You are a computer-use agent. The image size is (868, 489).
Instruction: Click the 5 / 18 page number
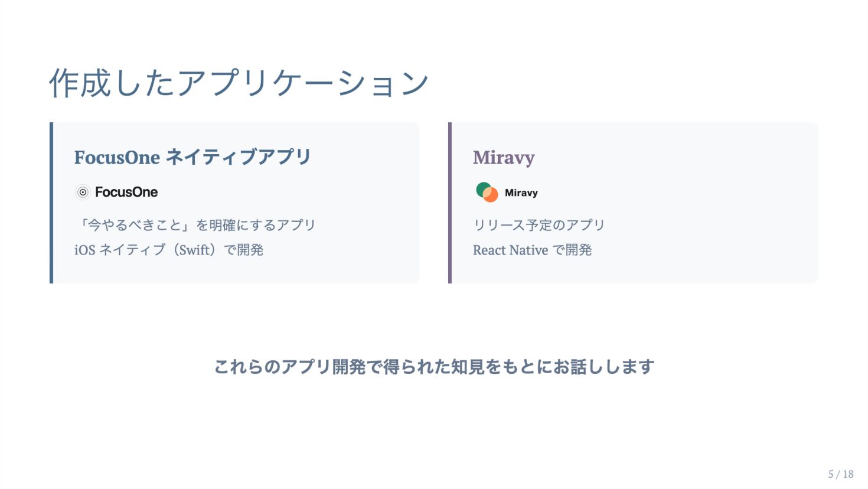(841, 474)
